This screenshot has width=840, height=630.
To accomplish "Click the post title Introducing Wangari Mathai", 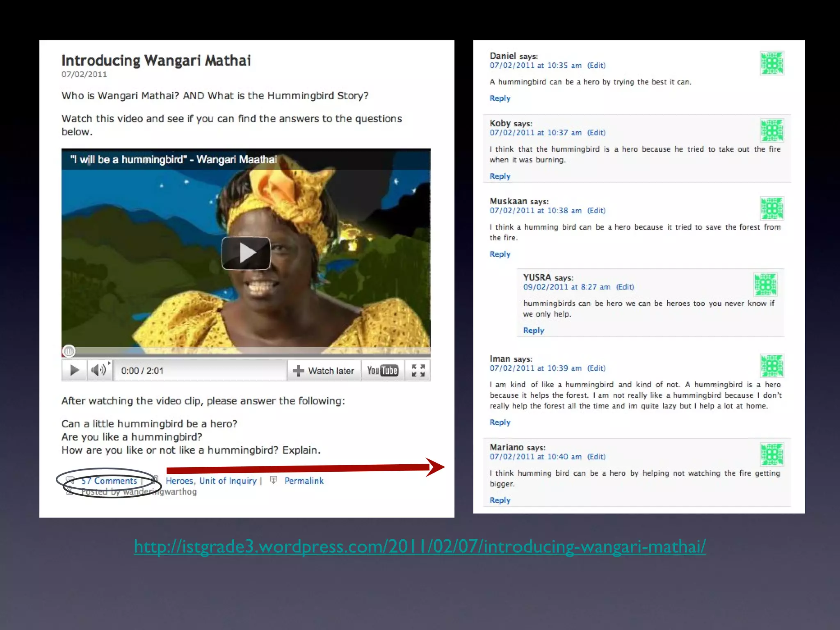I will click(156, 60).
